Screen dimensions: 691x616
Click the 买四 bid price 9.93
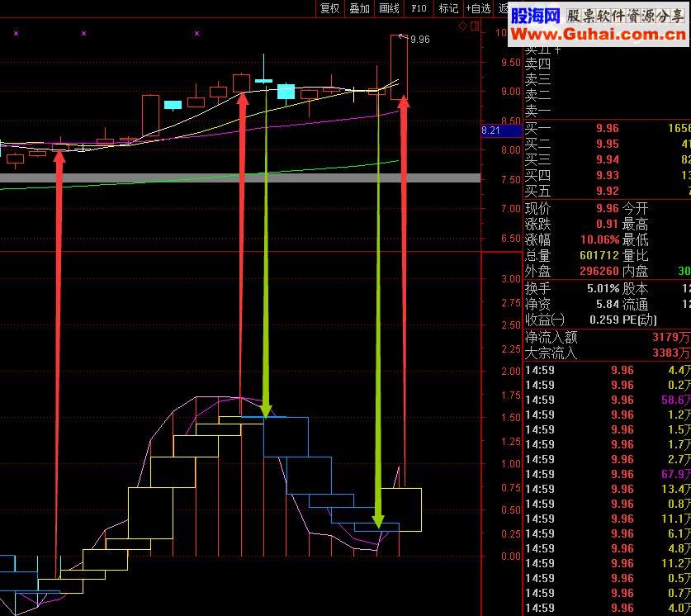608,175
